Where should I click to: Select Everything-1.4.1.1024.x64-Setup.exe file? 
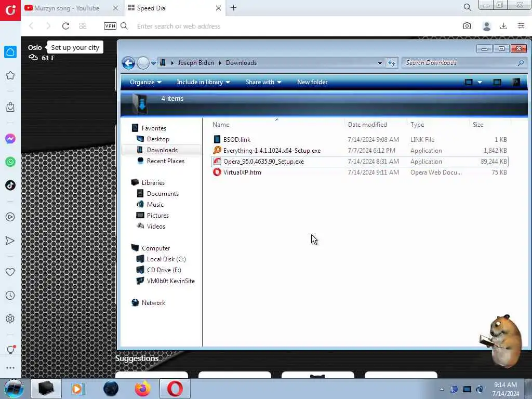coord(272,150)
